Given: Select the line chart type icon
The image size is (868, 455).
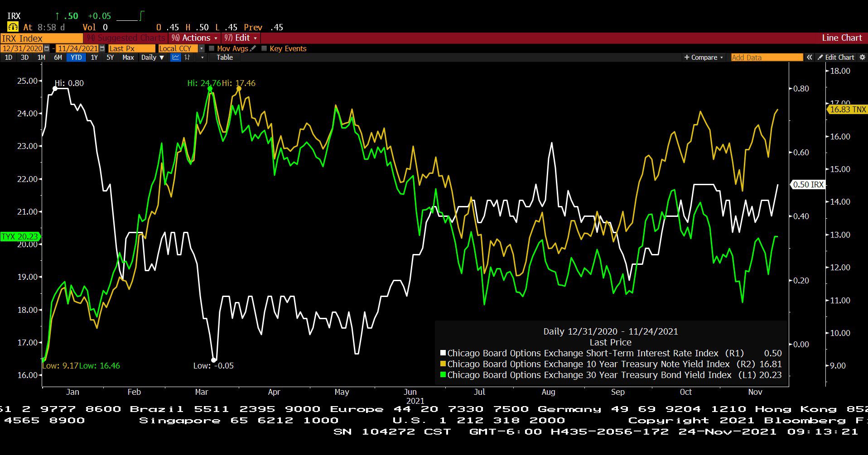Looking at the screenshot, I should pyautogui.click(x=175, y=57).
